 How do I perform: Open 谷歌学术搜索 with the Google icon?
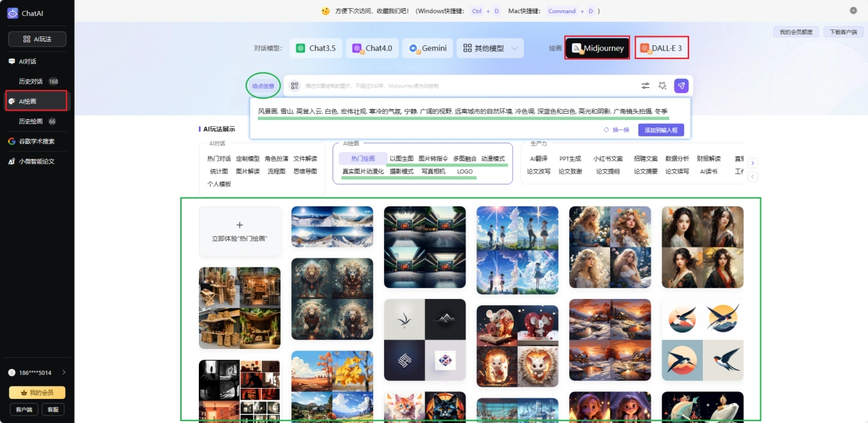coord(32,141)
